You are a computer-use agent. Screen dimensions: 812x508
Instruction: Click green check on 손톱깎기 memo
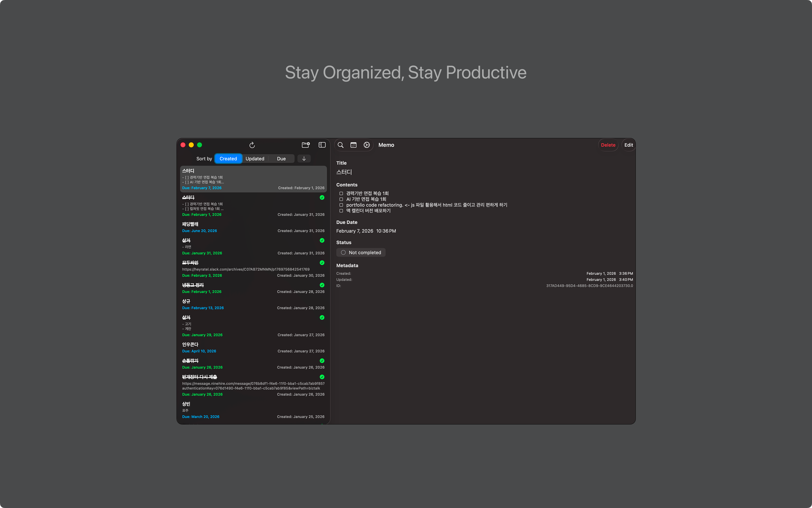(x=322, y=360)
